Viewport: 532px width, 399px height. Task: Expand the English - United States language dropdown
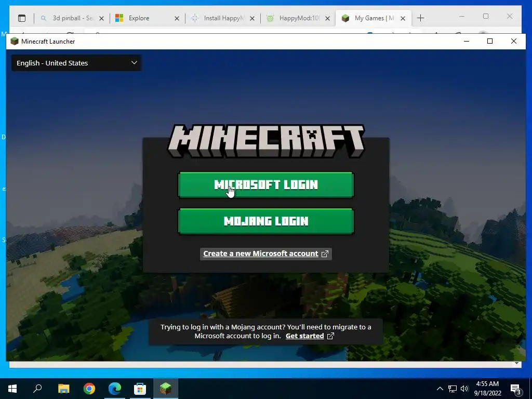[76, 63]
